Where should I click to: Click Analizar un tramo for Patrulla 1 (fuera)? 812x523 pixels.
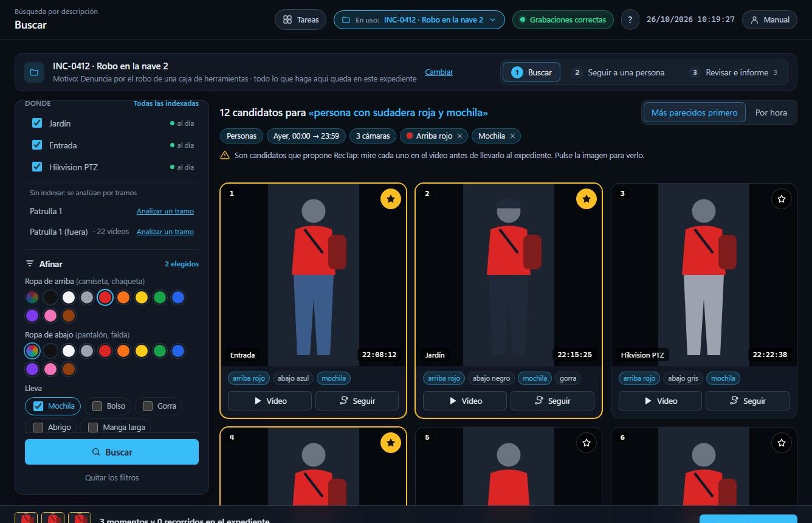(165, 232)
